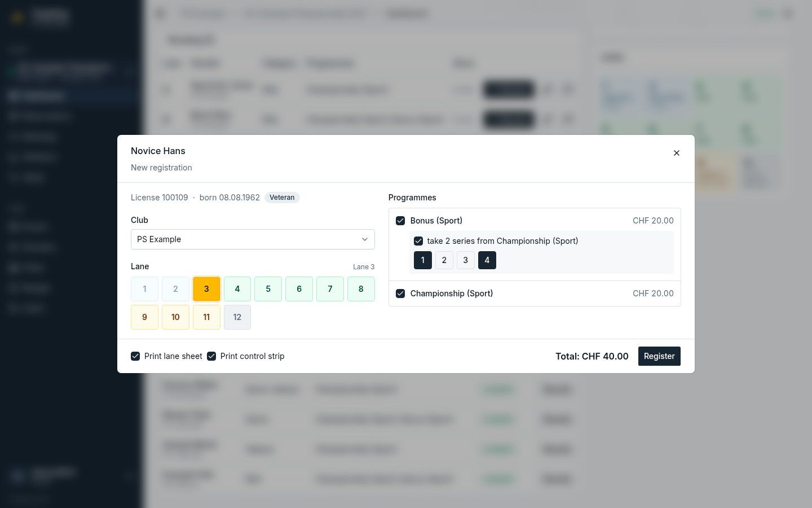This screenshot has height=508, width=812.
Task: Select lane 4
Action: (x=237, y=289)
